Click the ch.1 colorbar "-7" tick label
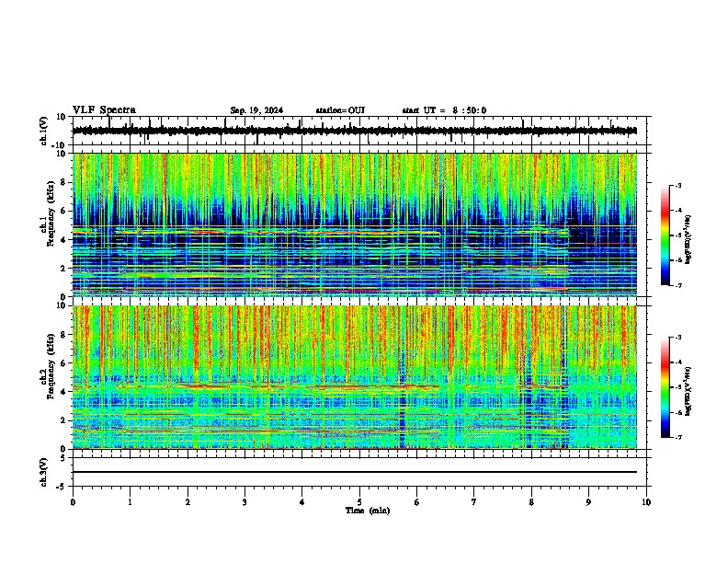The width and height of the screenshot is (728, 563). pos(677,285)
